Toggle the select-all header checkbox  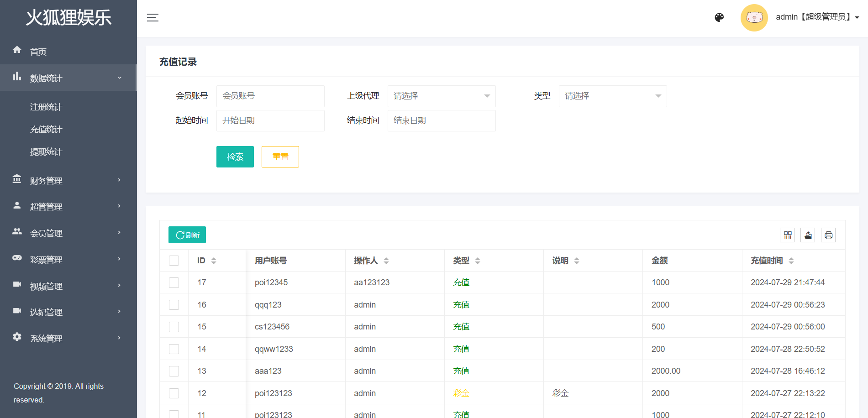174,261
